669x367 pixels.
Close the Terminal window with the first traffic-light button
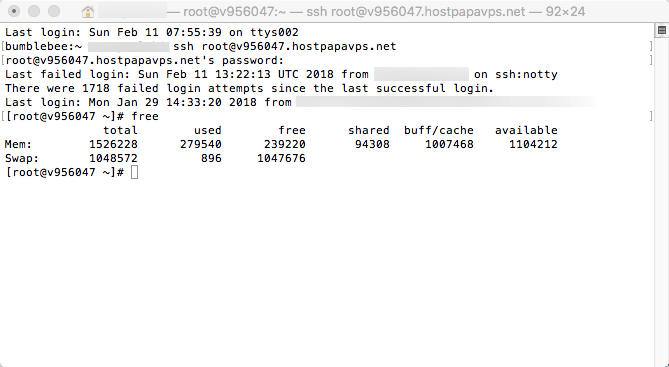14,11
